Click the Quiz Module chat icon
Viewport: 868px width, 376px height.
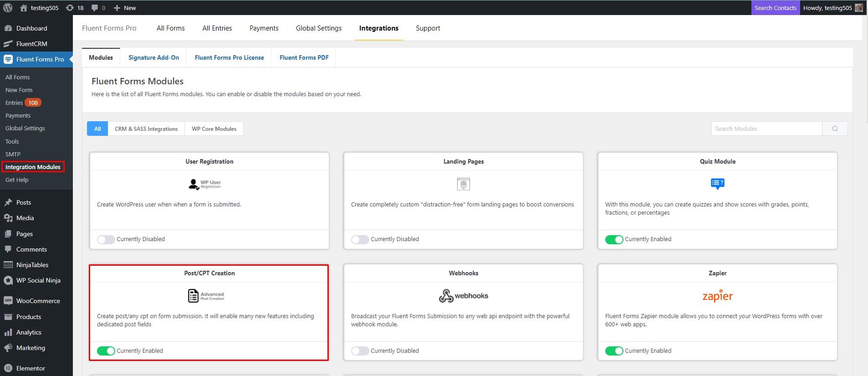click(x=718, y=184)
